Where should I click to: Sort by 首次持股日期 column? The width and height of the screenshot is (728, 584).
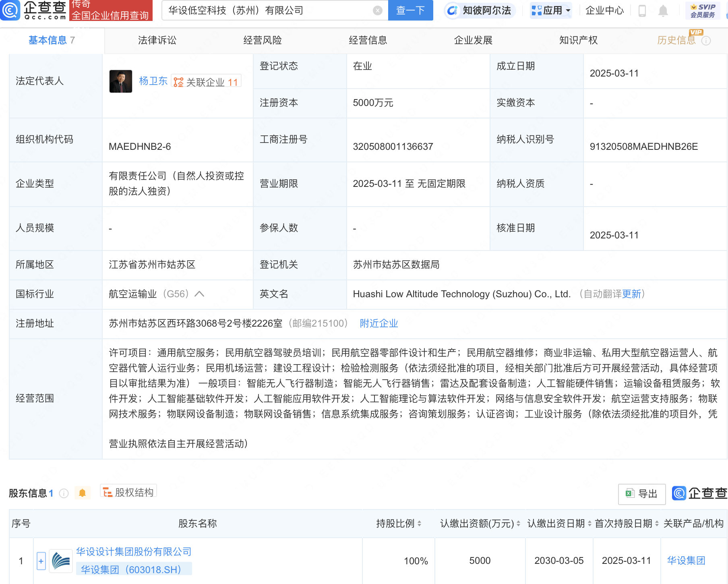tap(657, 524)
